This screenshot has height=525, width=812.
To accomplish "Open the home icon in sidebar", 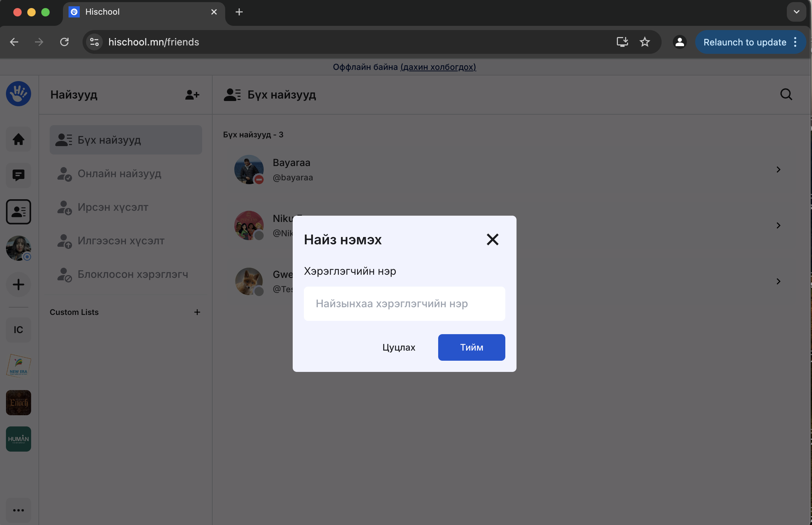I will (x=19, y=139).
